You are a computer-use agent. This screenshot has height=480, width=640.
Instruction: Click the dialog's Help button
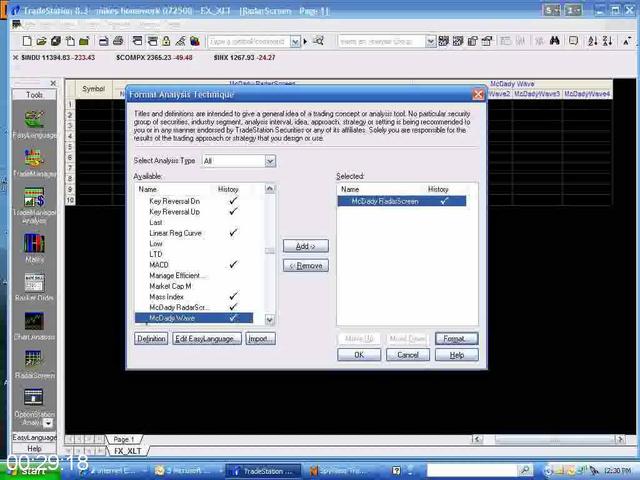coord(457,355)
